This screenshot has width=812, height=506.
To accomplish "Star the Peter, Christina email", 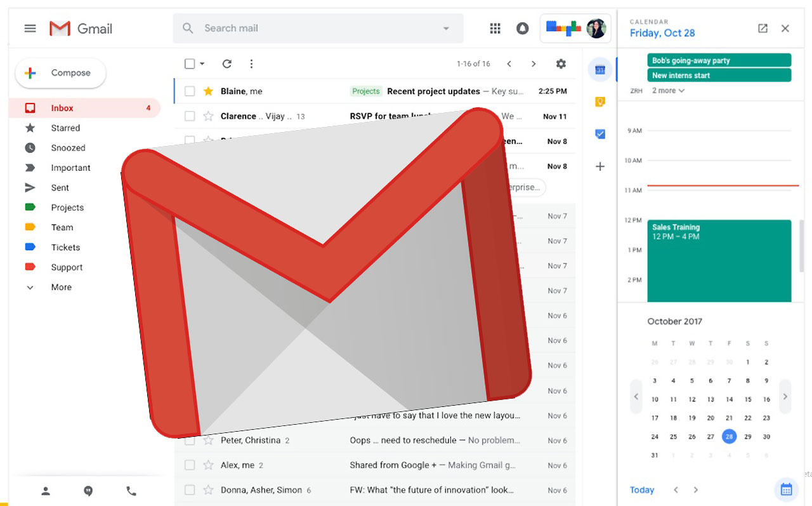I will pyautogui.click(x=208, y=441).
